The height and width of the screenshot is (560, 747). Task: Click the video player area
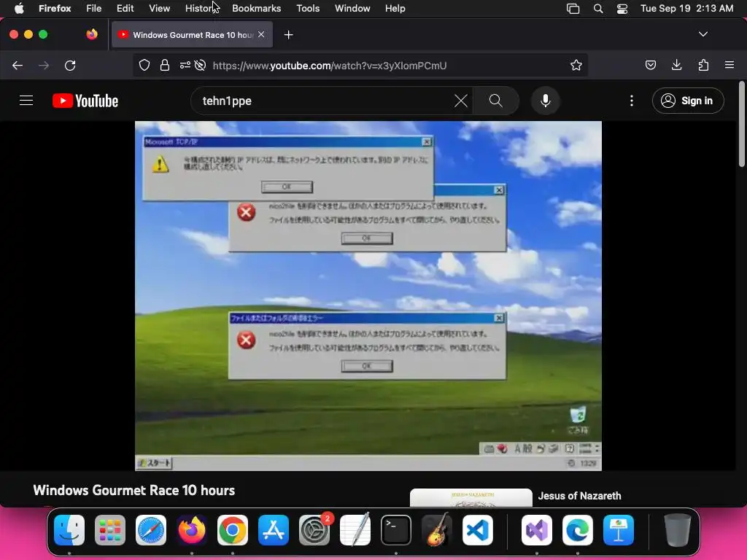click(x=368, y=296)
